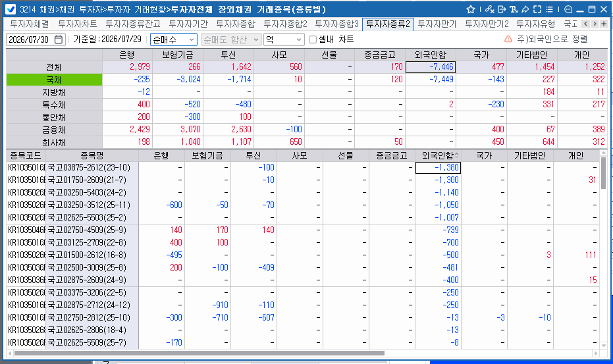Select the 회사채 row header
The width and height of the screenshot is (613, 364).
[x=54, y=142]
